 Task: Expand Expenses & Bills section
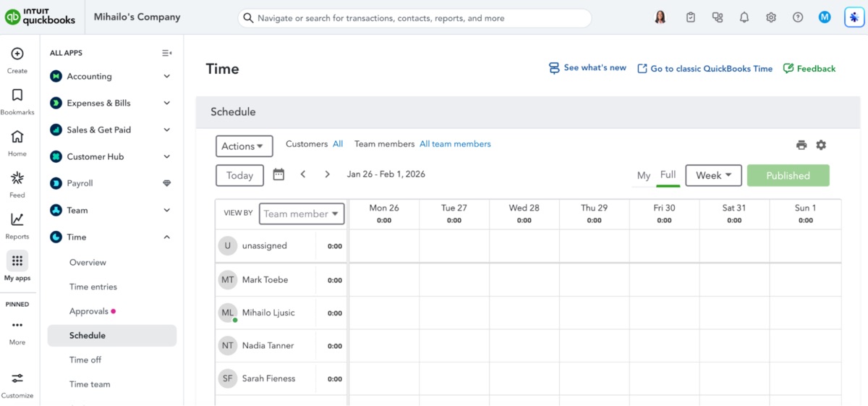[167, 103]
